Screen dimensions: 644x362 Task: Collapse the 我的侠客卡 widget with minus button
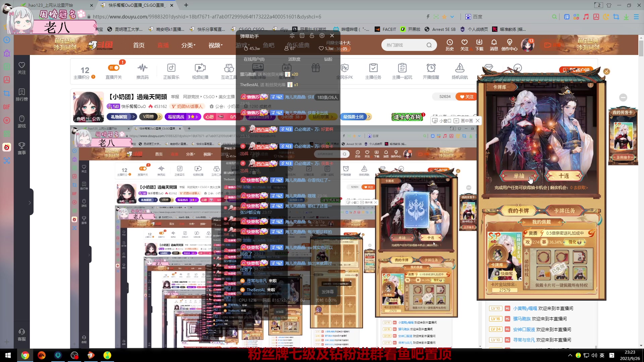(x=623, y=98)
